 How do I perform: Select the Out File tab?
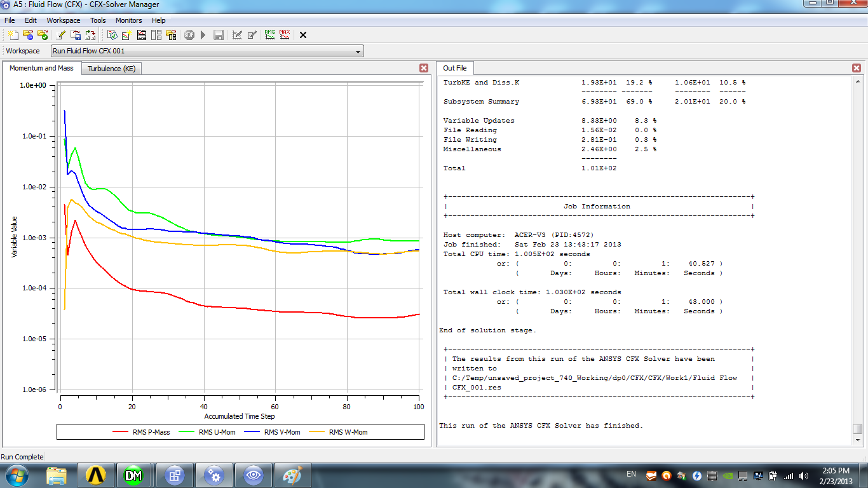coord(454,68)
